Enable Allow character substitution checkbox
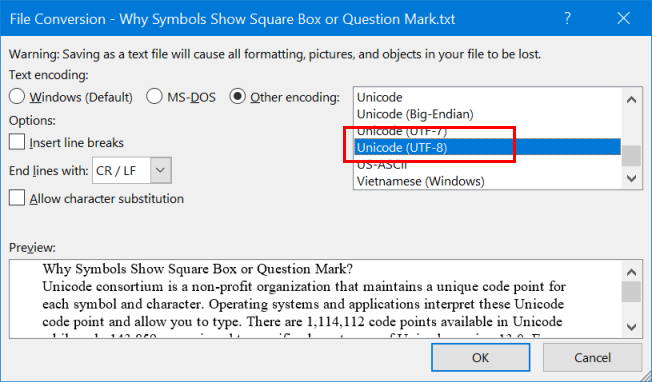 click(17, 198)
